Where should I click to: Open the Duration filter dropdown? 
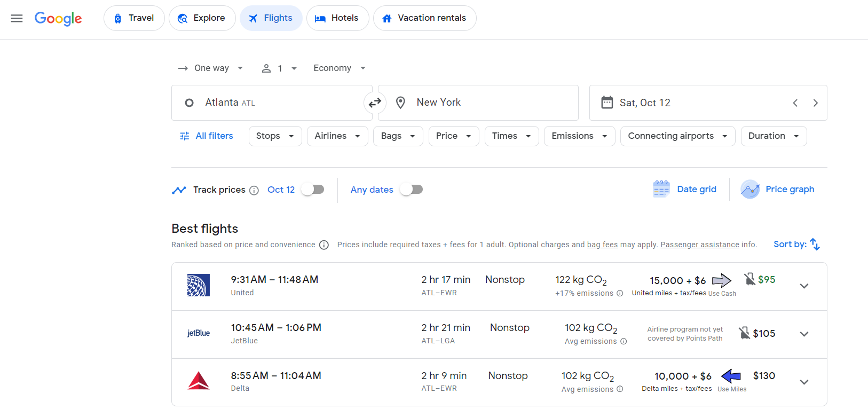pos(774,136)
